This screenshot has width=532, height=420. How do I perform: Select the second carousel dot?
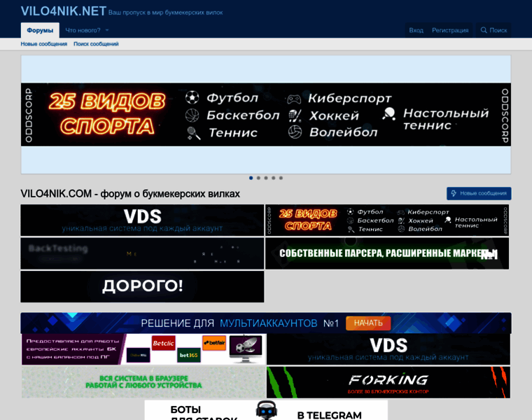258,178
